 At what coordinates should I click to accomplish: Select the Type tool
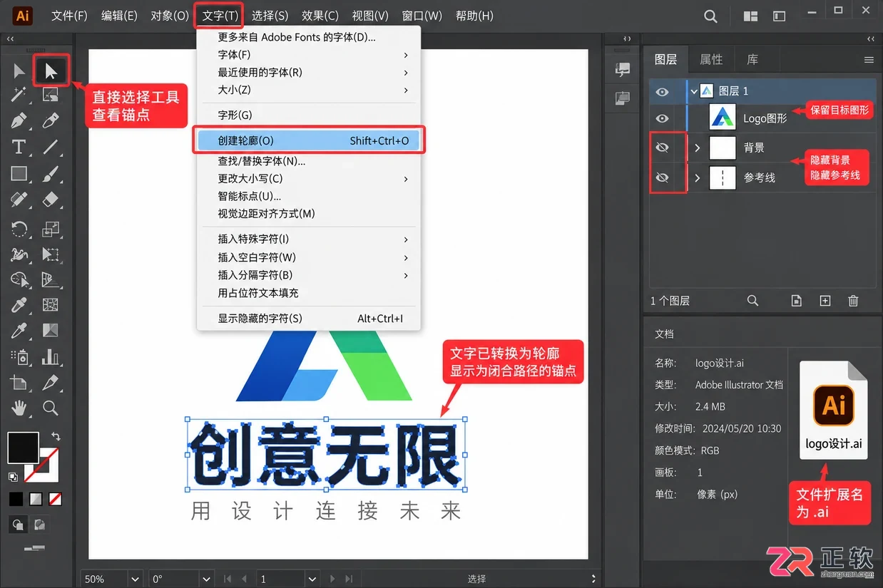[x=19, y=148]
